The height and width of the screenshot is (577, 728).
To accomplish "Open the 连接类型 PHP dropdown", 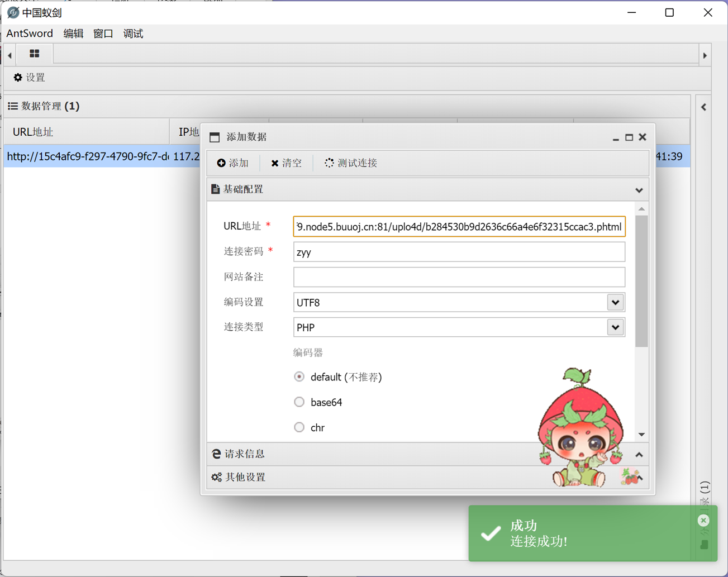I will (x=615, y=327).
